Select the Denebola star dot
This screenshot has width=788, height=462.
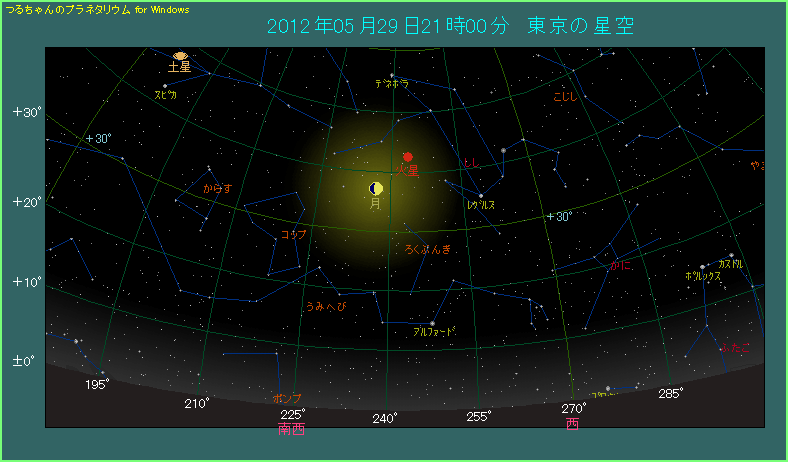point(391,75)
